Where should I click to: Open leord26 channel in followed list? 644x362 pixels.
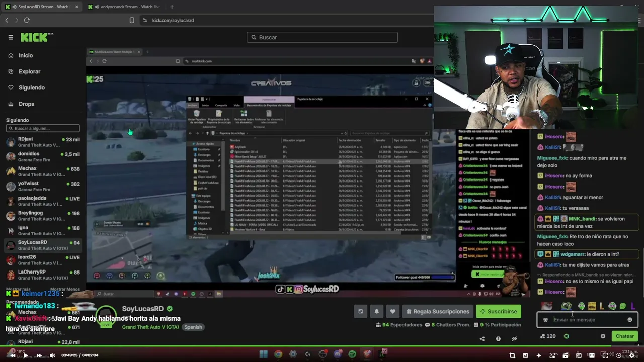pos(43,260)
